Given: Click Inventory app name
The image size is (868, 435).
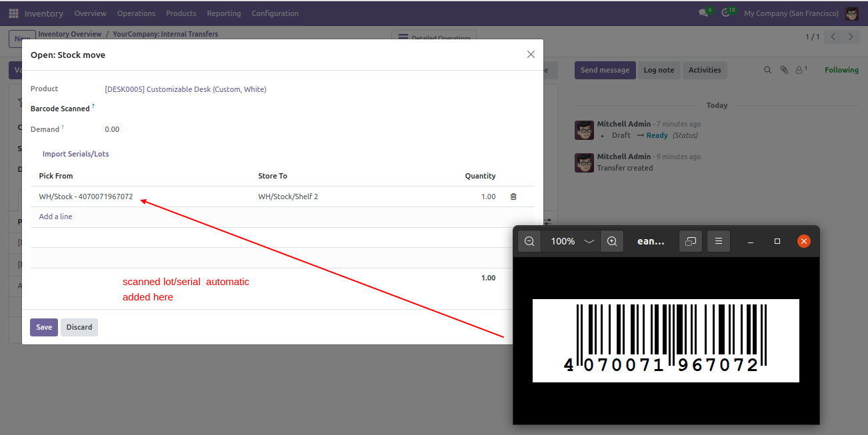Looking at the screenshot, I should (x=44, y=13).
